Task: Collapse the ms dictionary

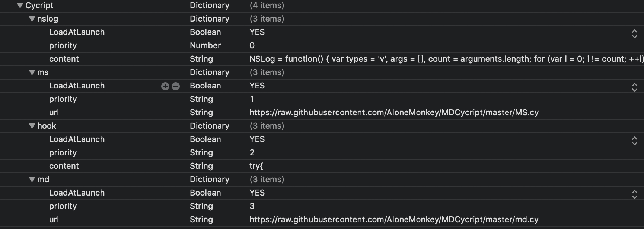Action: tap(32, 72)
